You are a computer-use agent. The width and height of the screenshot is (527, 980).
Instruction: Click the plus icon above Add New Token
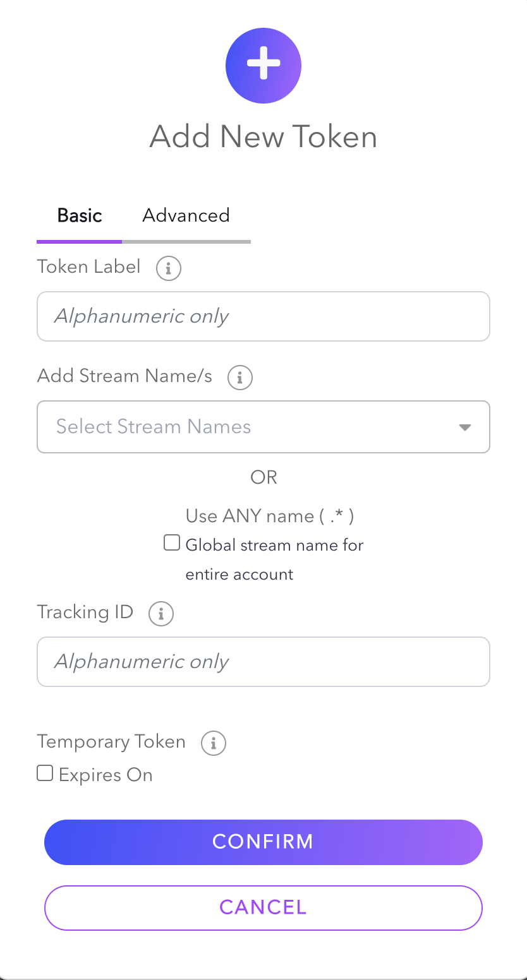pyautogui.click(x=263, y=66)
